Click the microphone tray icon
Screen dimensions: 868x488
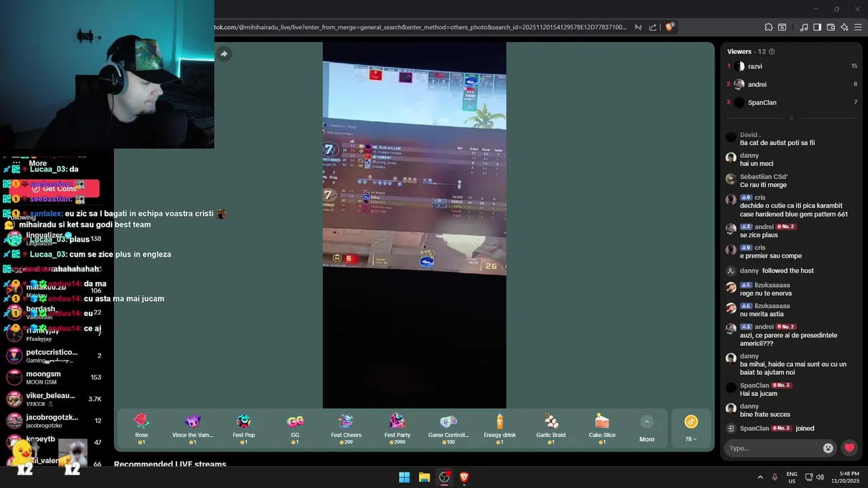tap(774, 477)
